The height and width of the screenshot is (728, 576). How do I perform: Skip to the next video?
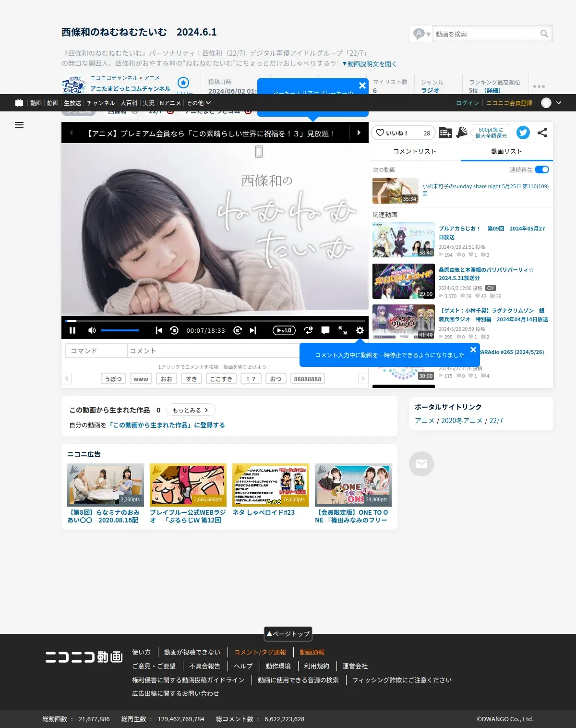tap(253, 330)
